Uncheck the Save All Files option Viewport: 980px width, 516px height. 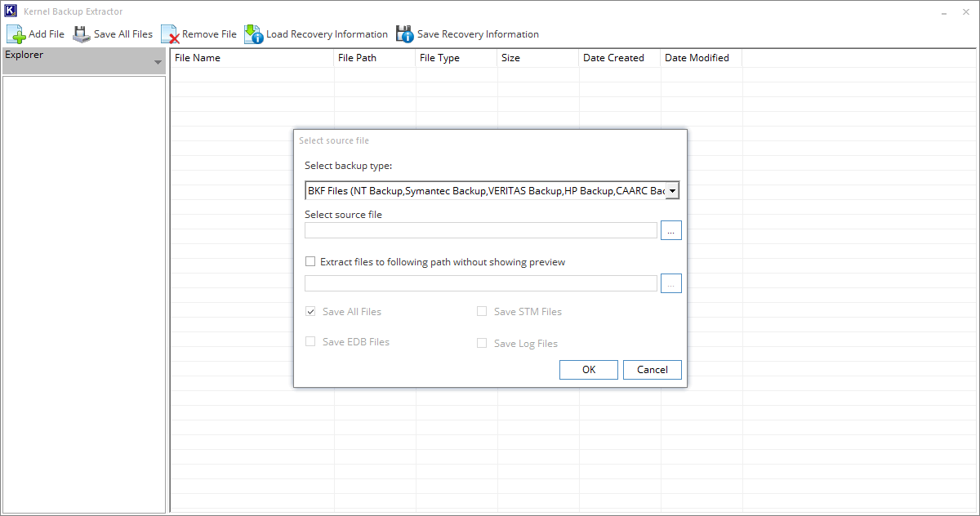310,311
